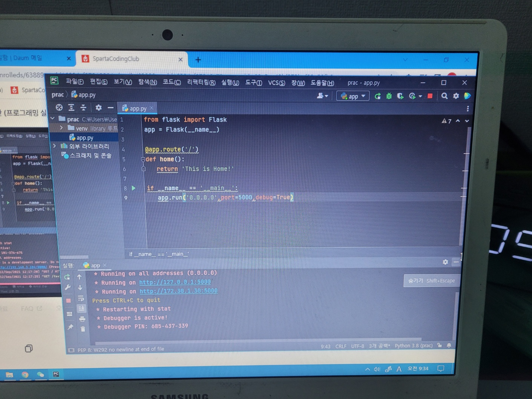This screenshot has height=399, width=532.
Task: Open the http://127.0.0.1:5000 link
Action: pos(175,282)
